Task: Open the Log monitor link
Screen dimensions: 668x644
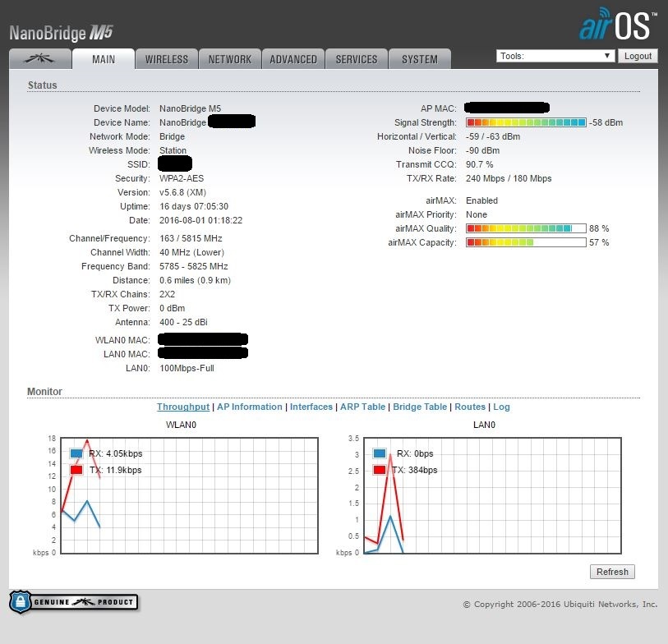Action: pyautogui.click(x=501, y=407)
